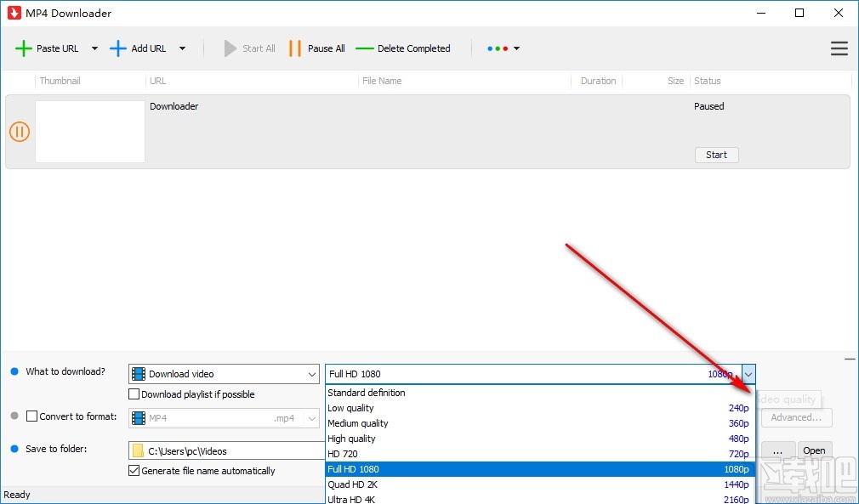Select the Downloader item thumbnail
Screen dimensions: 859x504
pos(90,132)
